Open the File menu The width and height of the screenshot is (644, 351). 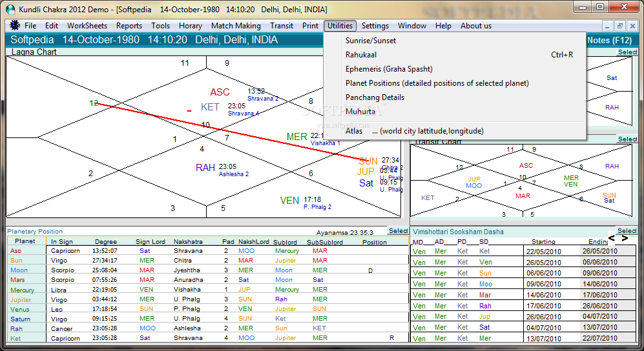pos(30,25)
